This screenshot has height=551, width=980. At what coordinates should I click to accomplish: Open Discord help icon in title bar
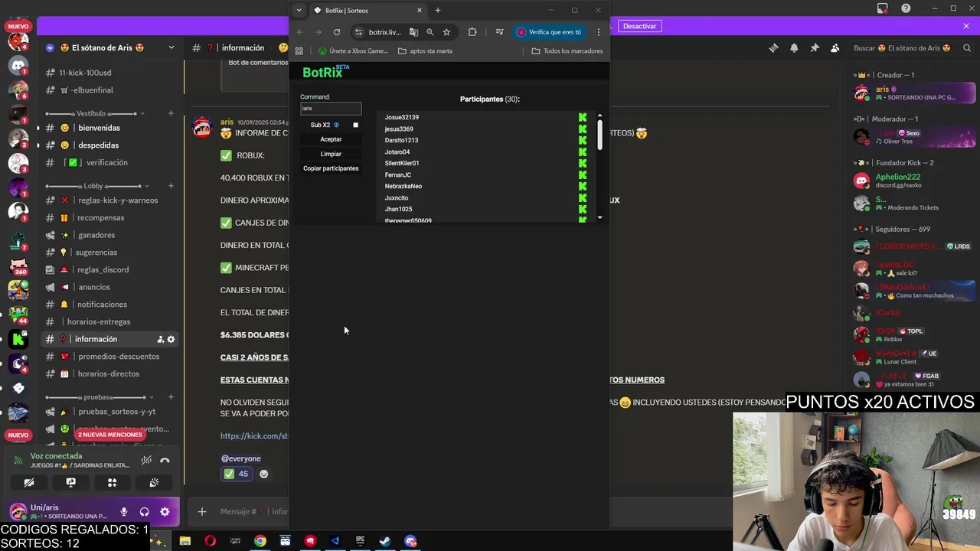coord(906,8)
